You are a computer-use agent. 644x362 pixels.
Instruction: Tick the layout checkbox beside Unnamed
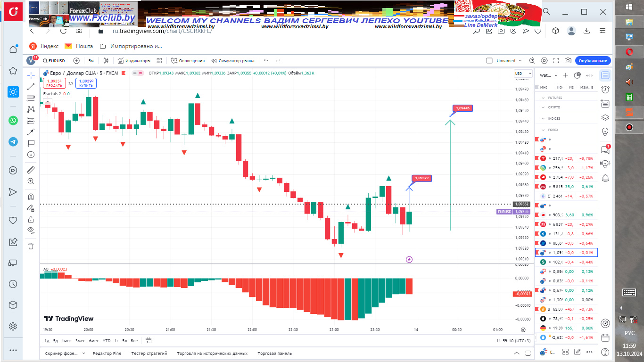point(489,60)
